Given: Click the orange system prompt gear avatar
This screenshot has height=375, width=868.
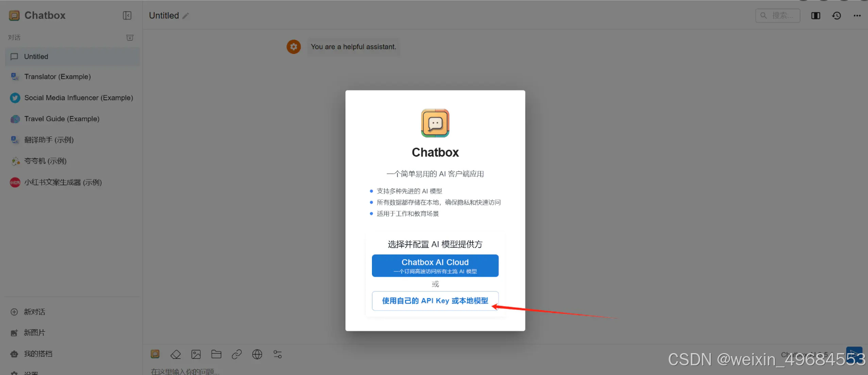Looking at the screenshot, I should point(294,47).
